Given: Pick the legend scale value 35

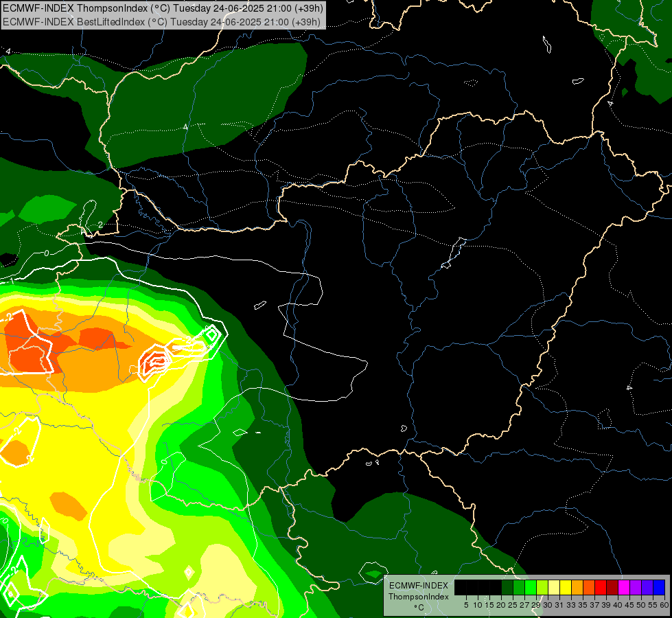Looking at the screenshot, I should 583,605.
